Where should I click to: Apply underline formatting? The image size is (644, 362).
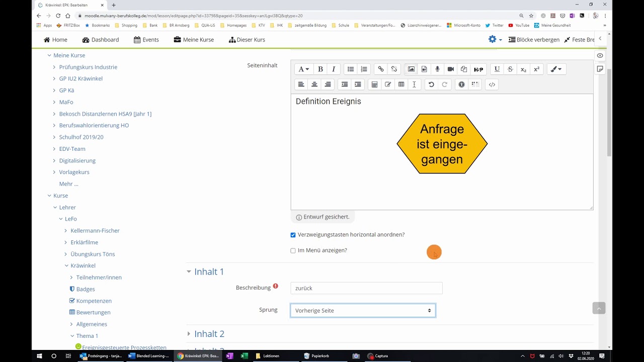click(x=497, y=69)
